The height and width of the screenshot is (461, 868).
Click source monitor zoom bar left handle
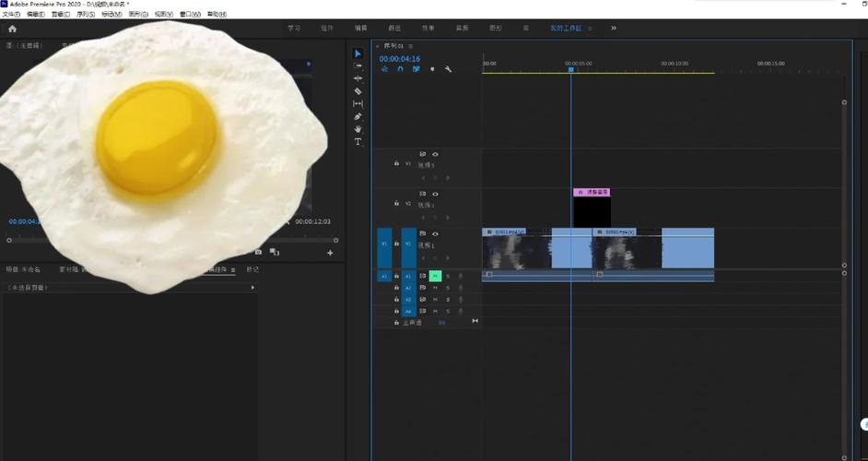tap(9, 241)
